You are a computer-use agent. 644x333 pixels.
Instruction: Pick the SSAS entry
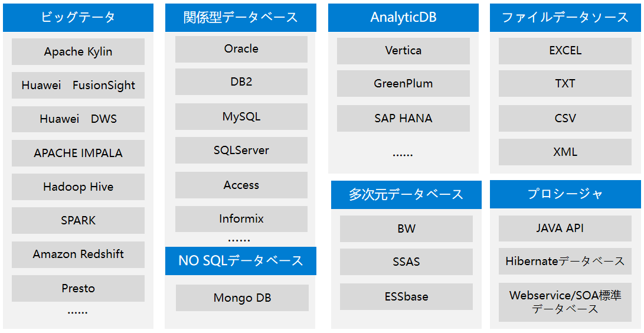pyautogui.click(x=406, y=262)
